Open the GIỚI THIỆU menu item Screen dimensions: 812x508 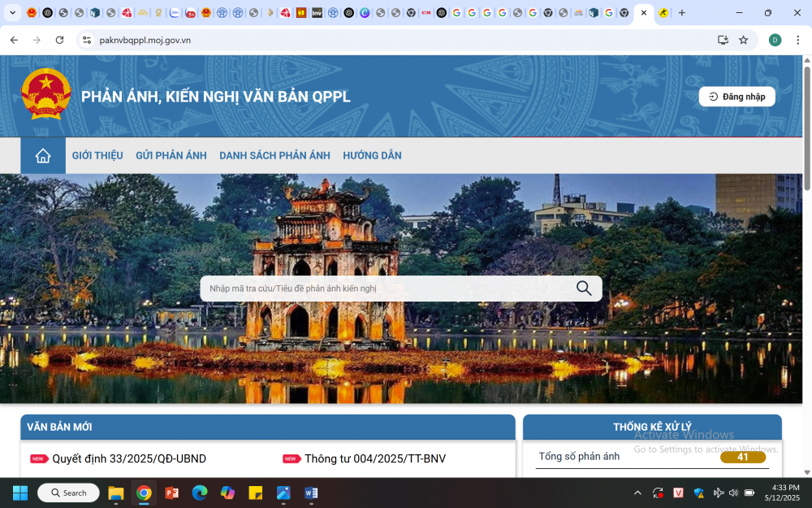(97, 156)
